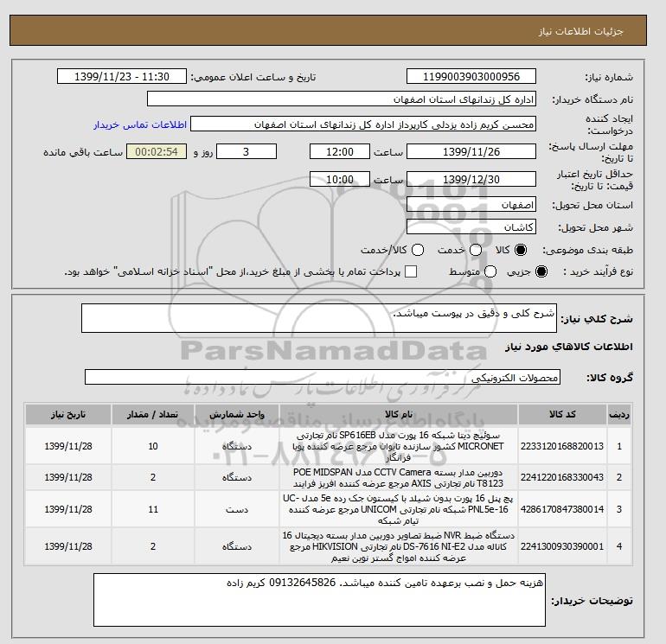This screenshot has height=644, width=666.
Task: Click the اطلاعات کالاهای مورد نیاز section heading
Action: [x=569, y=347]
